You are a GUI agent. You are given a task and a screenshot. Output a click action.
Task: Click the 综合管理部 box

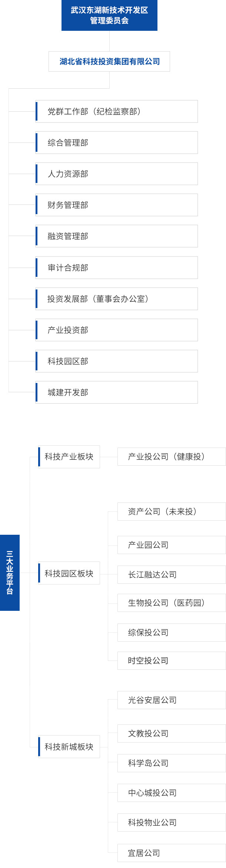[116, 143]
